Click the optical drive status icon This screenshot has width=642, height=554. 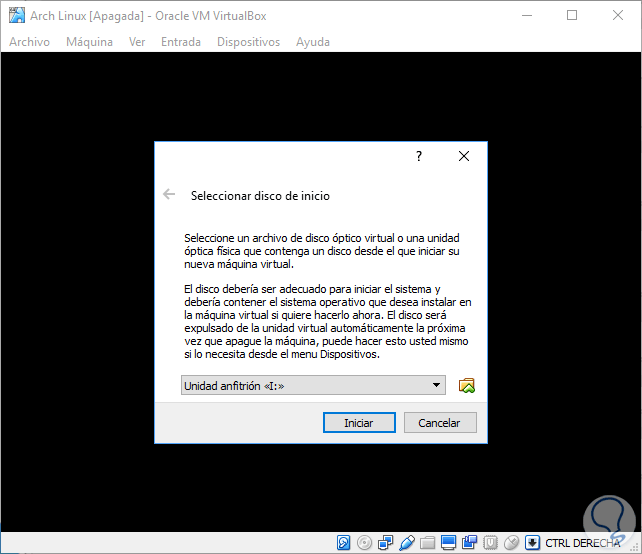[x=364, y=543]
